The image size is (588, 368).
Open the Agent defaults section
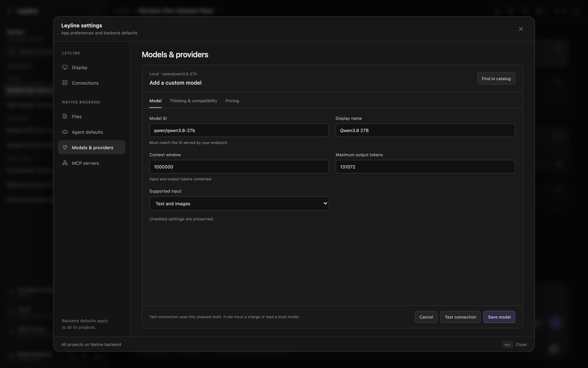coord(92,132)
